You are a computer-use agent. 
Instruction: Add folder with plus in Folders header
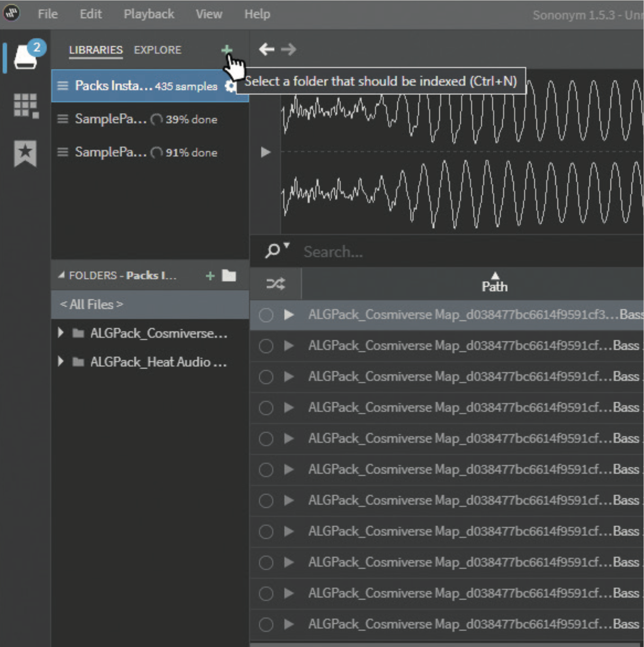[210, 275]
